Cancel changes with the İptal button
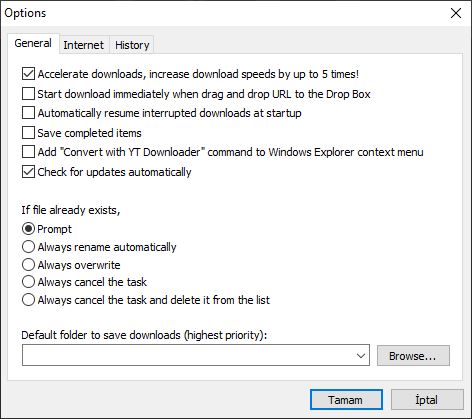Image resolution: width=472 pixels, height=419 pixels. tap(427, 399)
